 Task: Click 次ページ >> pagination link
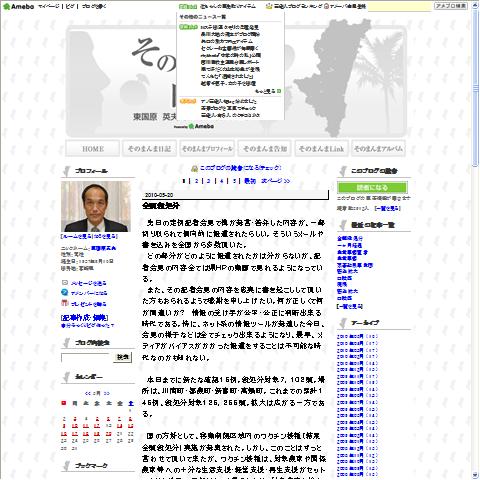[x=275, y=181]
